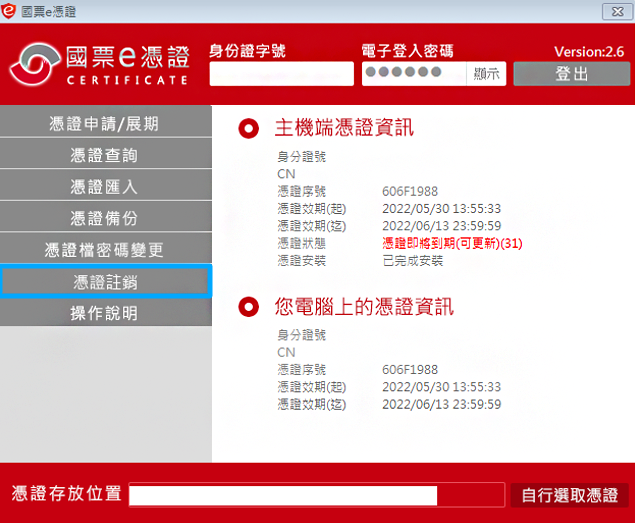
Task: Click serial 606F1988 under 您電腦上的憑證資訊
Action: pyautogui.click(x=410, y=369)
